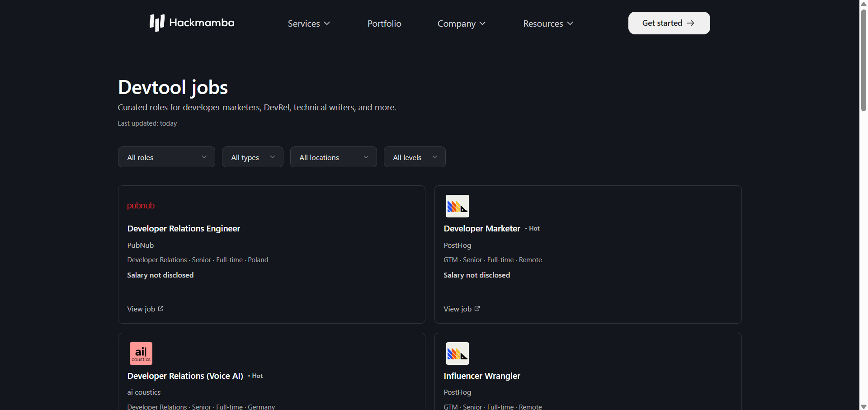
Task: Click the PostHog logo on Developer Marketer card
Action: 457,206
